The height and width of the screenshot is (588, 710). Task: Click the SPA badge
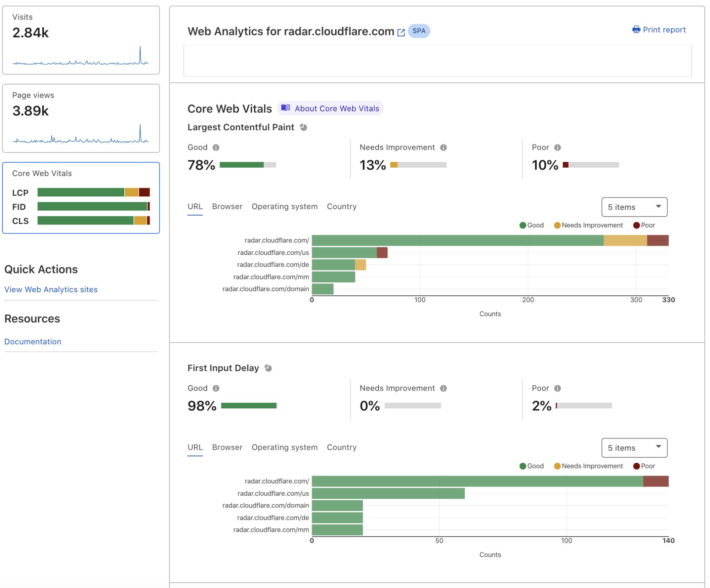click(x=419, y=31)
